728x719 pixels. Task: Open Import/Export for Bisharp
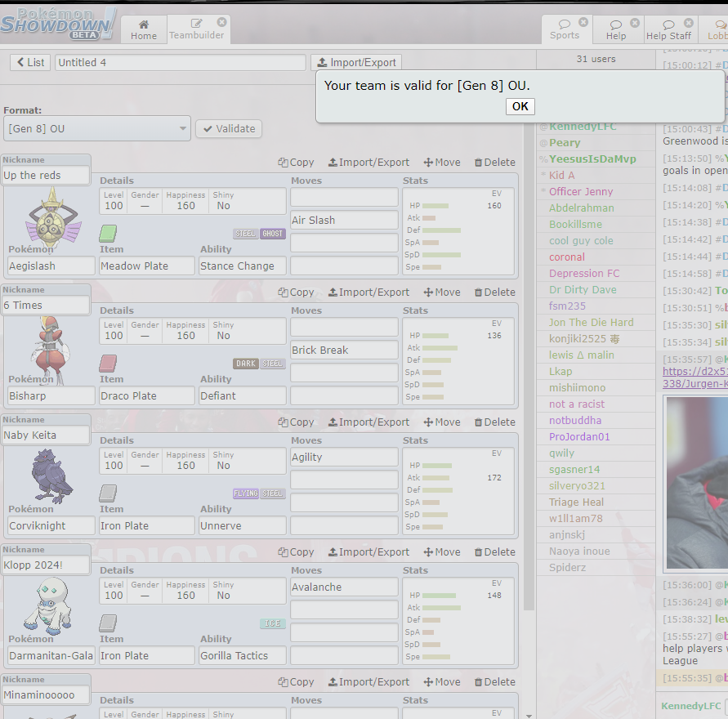pyautogui.click(x=368, y=293)
